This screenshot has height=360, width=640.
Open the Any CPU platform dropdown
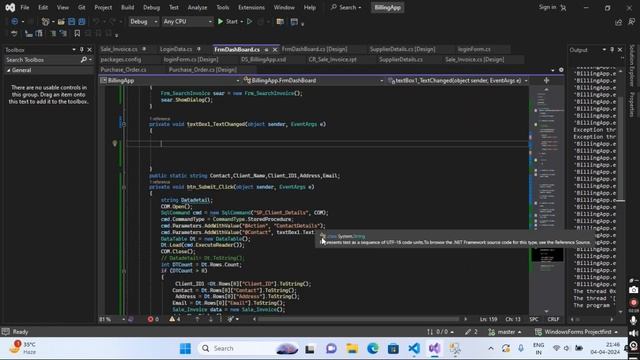click(187, 21)
